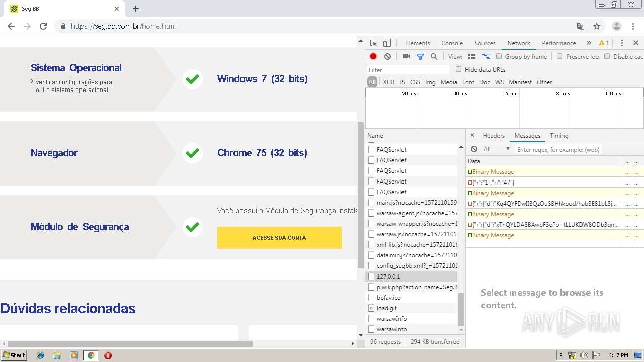The width and height of the screenshot is (644, 362).
Task: Reload the seg.bb.com.br page
Action: (x=43, y=26)
